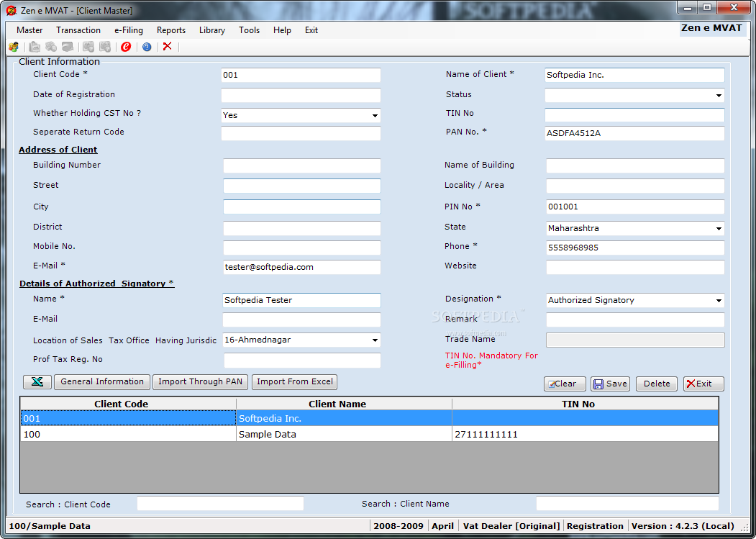Screen dimensions: 756x539
Task: Focus the PAN No. input field
Action: [x=634, y=133]
